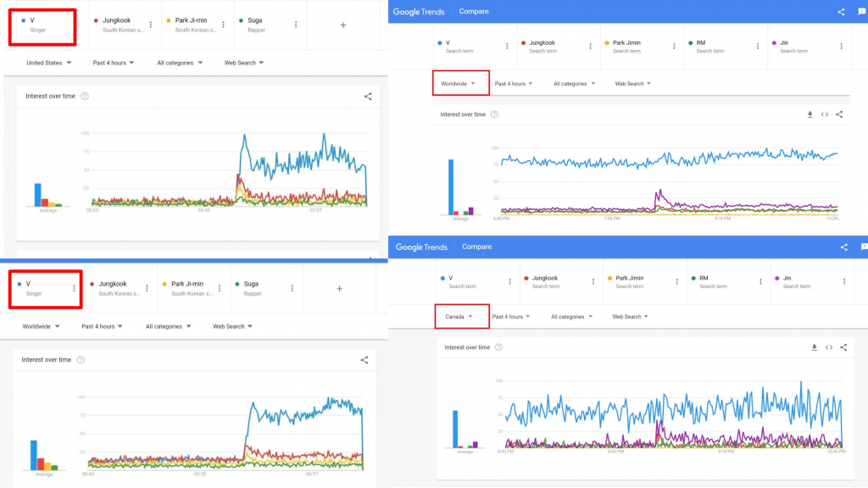This screenshot has height=488, width=868.
Task: Open Jin's three-dot menu in the Worldwide panel
Action: click(x=841, y=47)
